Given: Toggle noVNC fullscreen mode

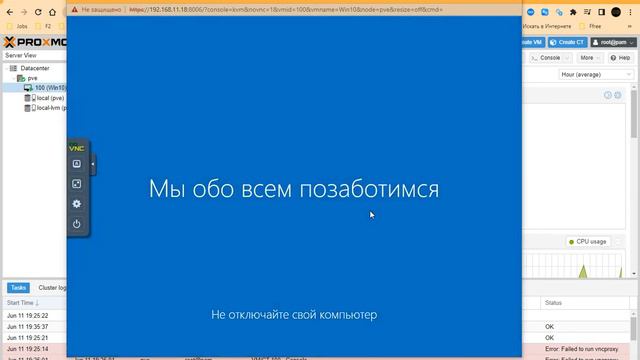Looking at the screenshot, I should point(77,184).
